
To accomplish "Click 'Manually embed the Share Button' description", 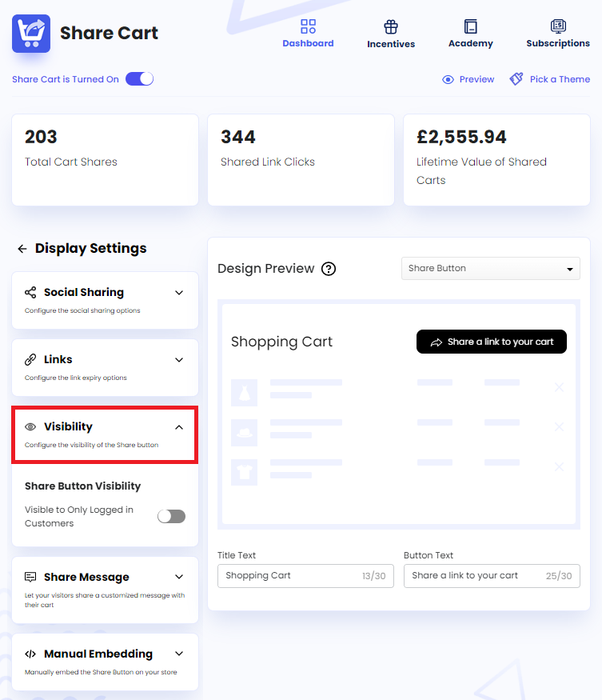I will click(101, 672).
